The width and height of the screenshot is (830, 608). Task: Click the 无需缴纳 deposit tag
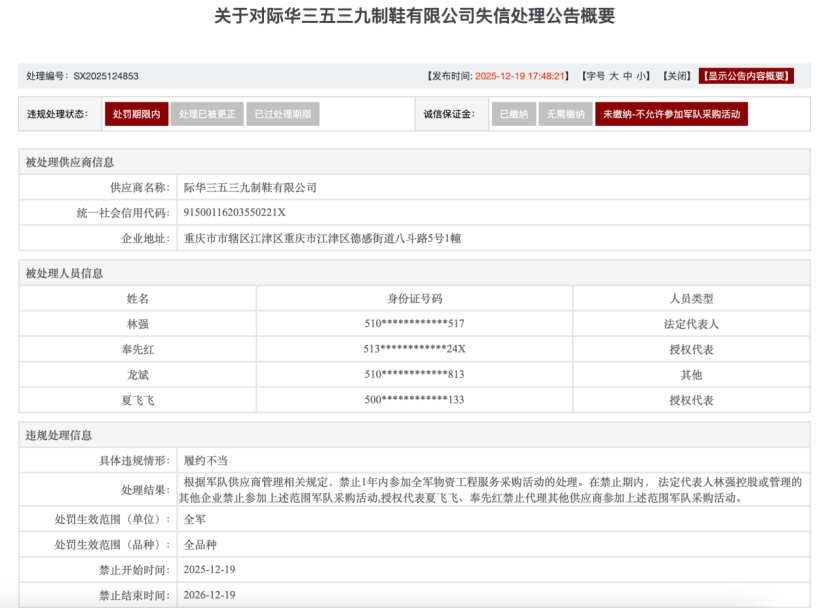565,114
